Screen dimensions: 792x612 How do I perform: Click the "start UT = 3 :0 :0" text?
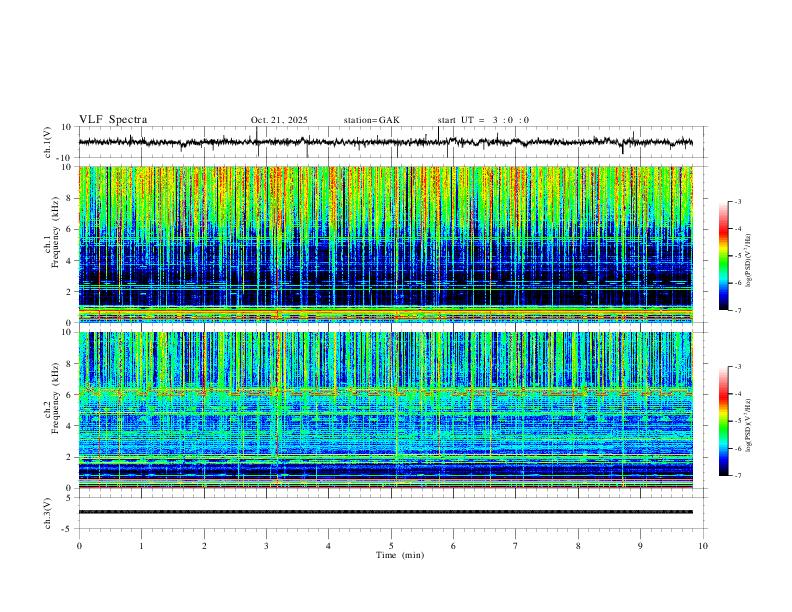[x=483, y=120]
